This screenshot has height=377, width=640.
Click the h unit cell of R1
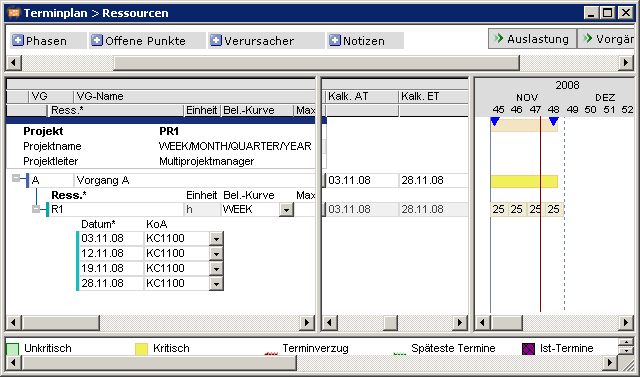click(202, 209)
